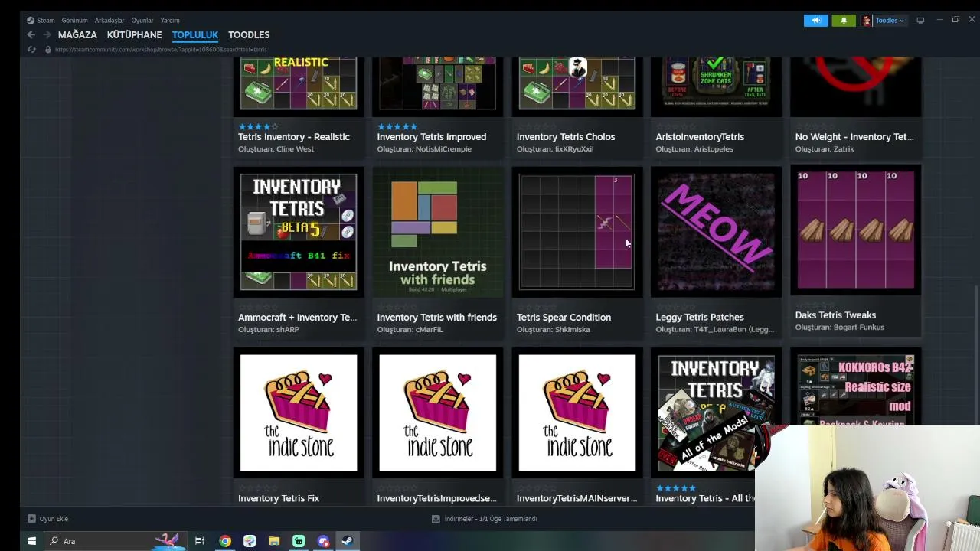Open Leggy Tetris Patches title link

pos(700,318)
